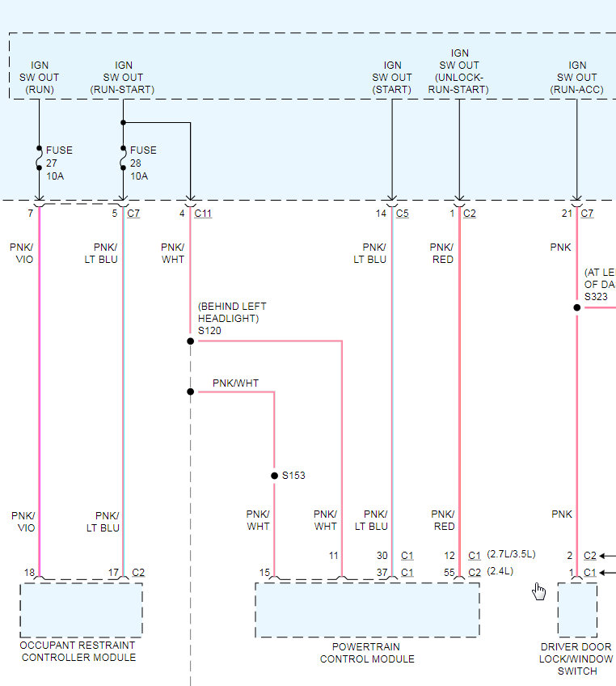Click the unlabeled PNK/WHT splice dot

191,392
